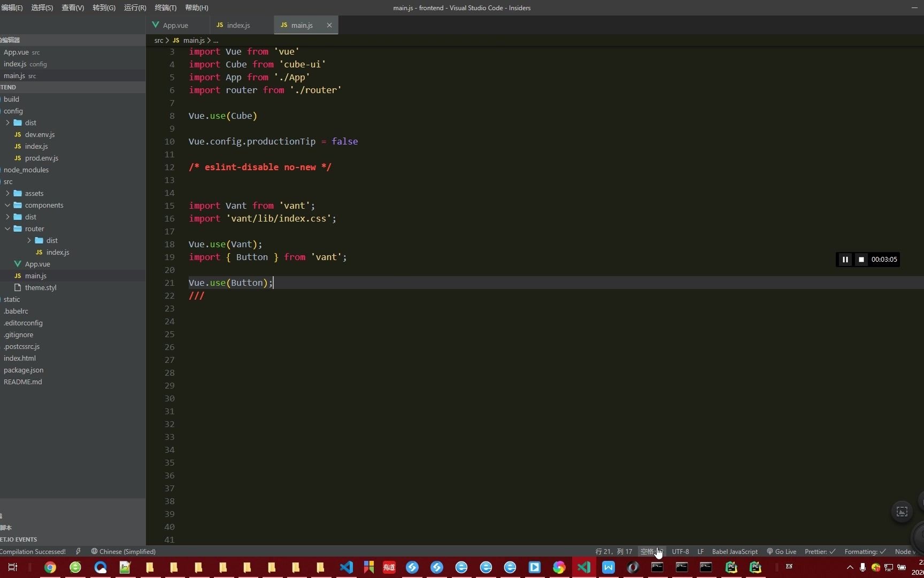
Task: Open the 查看(V) menu
Action: coord(73,7)
